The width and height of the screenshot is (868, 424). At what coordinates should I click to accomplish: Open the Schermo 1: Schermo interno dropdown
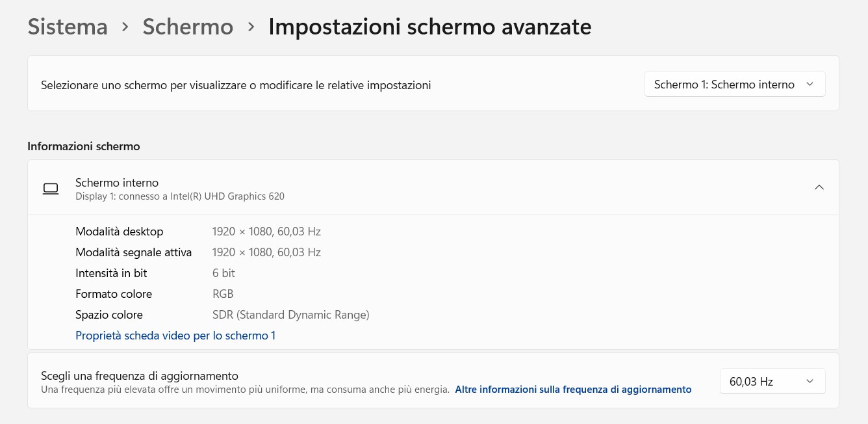[735, 85]
